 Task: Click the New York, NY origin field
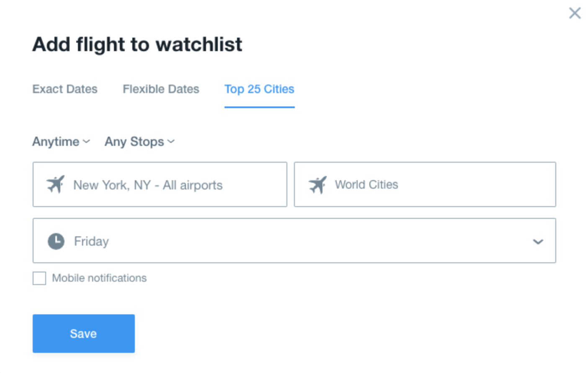pos(160,184)
